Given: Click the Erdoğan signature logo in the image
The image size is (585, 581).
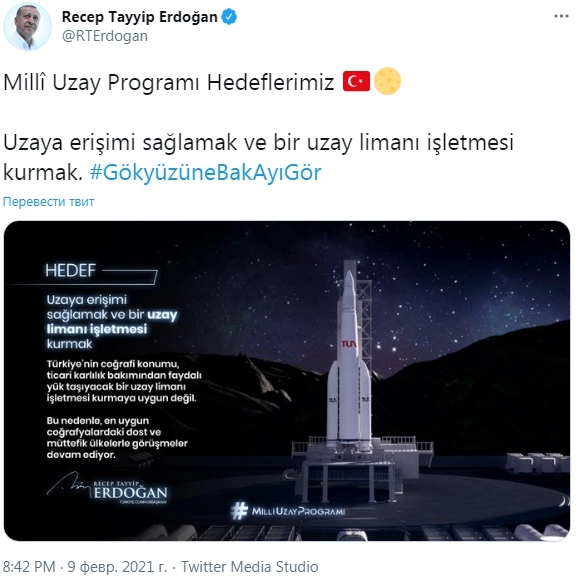Looking at the screenshot, I should (x=107, y=488).
